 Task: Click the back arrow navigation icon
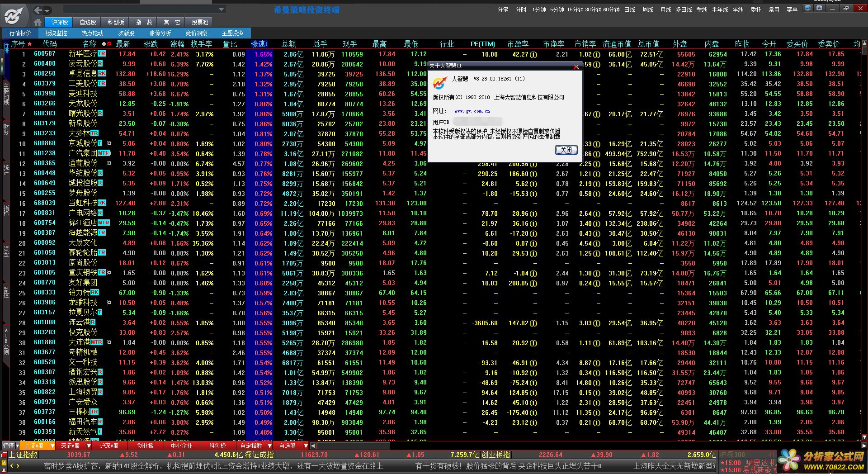(x=38, y=10)
